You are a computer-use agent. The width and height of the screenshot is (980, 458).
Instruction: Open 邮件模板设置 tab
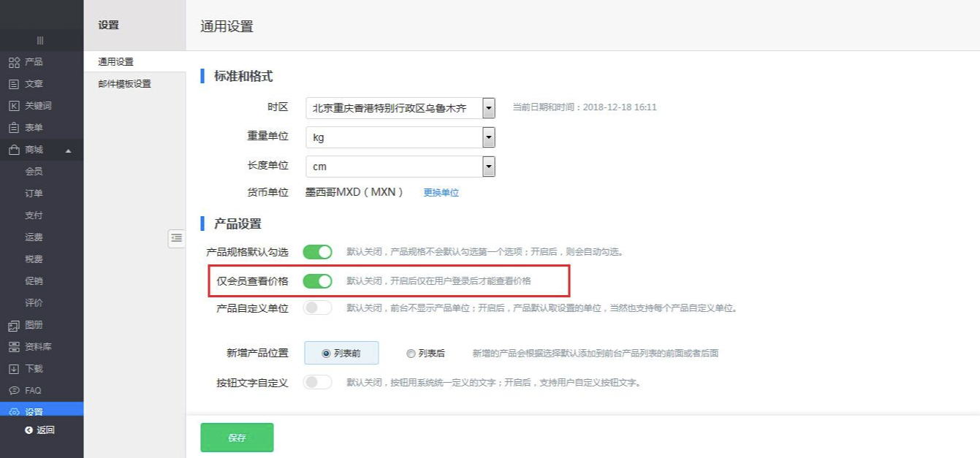[125, 84]
